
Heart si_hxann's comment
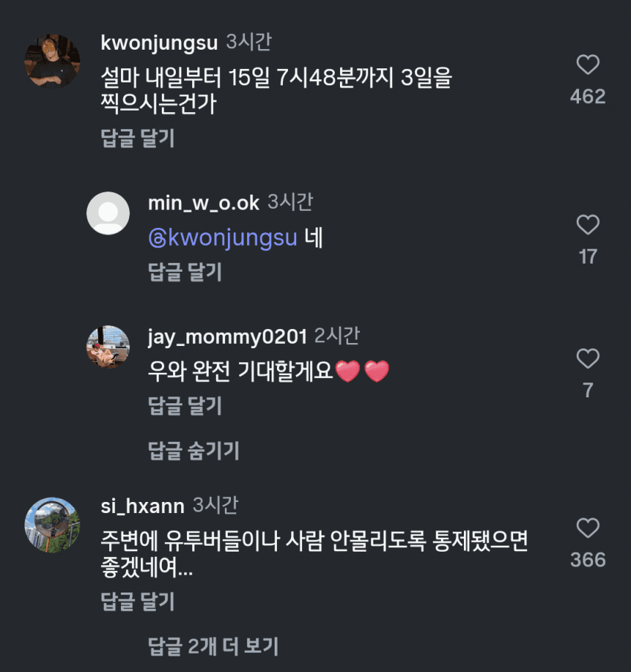tap(587, 528)
